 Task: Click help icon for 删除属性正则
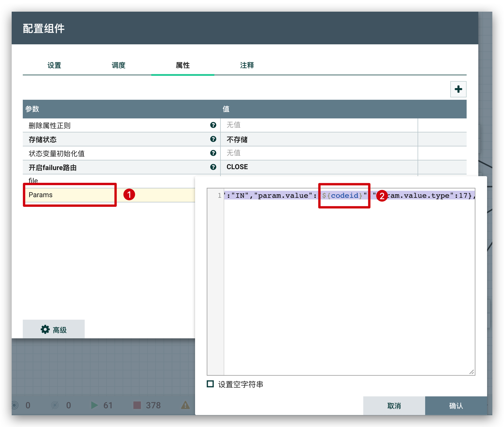[x=213, y=125]
